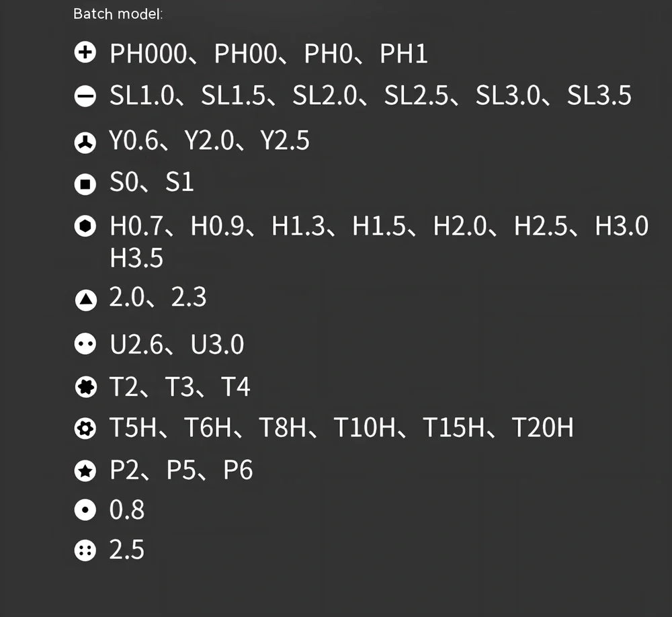Screen dimensions: 672x617
Task: Click the hexagon bit icon
Action: [85, 227]
